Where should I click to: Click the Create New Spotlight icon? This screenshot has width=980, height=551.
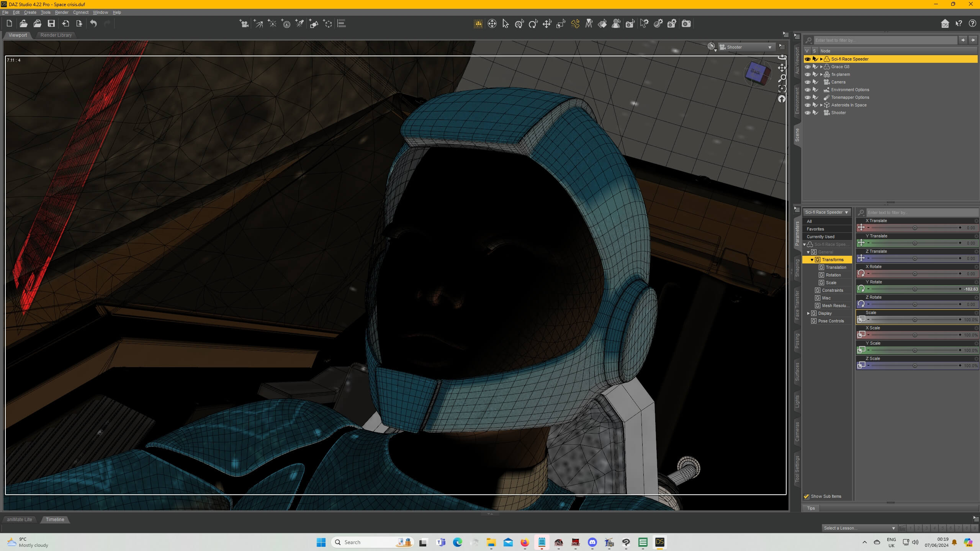click(x=299, y=24)
